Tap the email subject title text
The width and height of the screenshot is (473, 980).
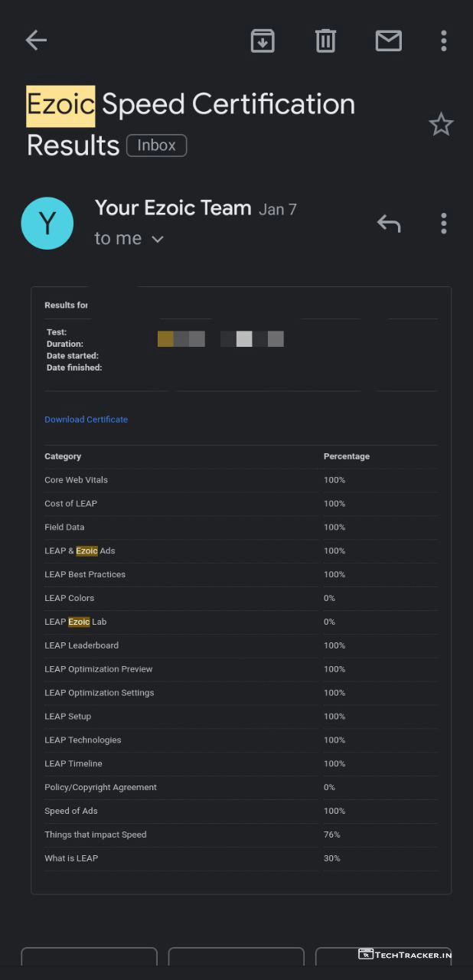click(191, 105)
